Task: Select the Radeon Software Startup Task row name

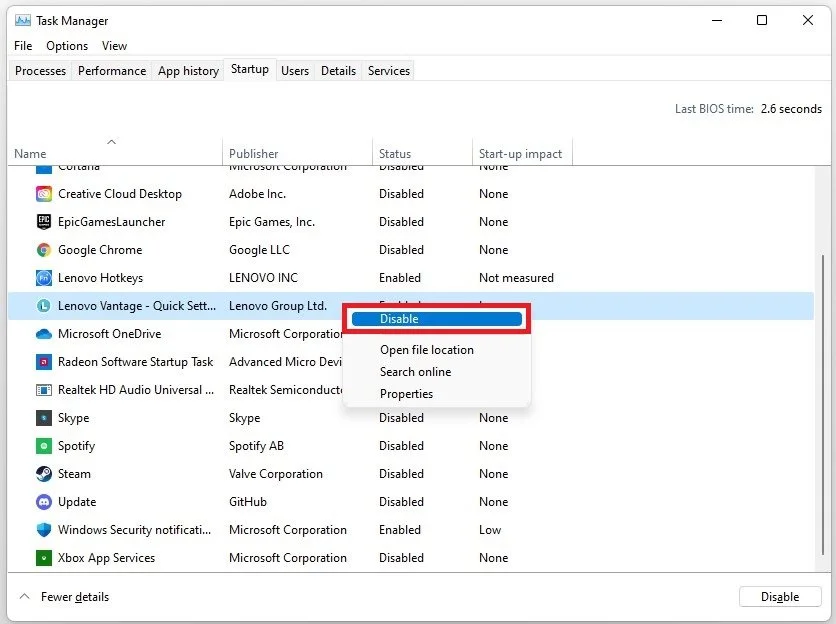Action: 135,362
